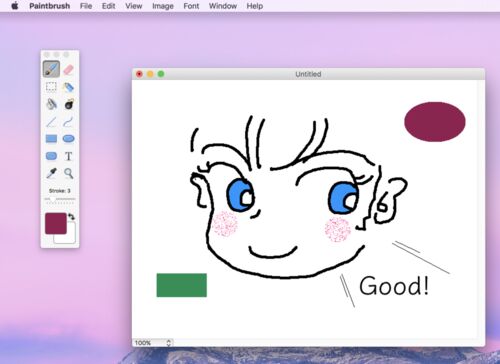Activate the Bomb clear tool

[x=69, y=104]
